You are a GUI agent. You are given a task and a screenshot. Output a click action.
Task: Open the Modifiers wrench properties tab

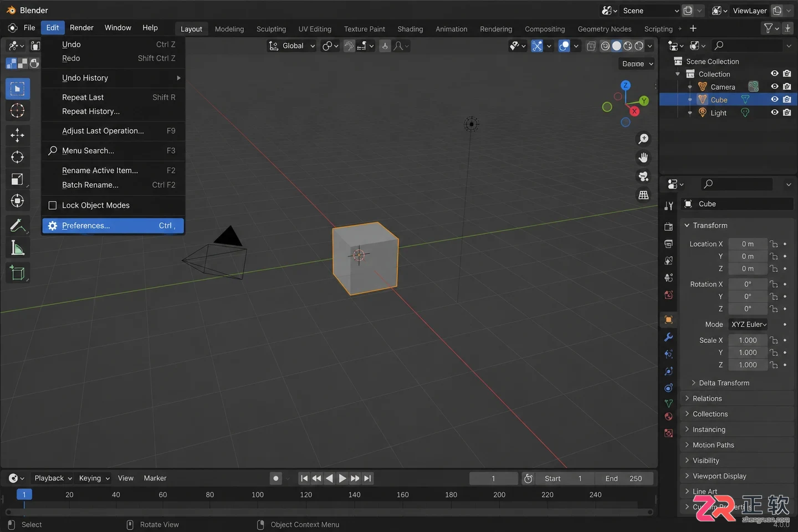669,337
